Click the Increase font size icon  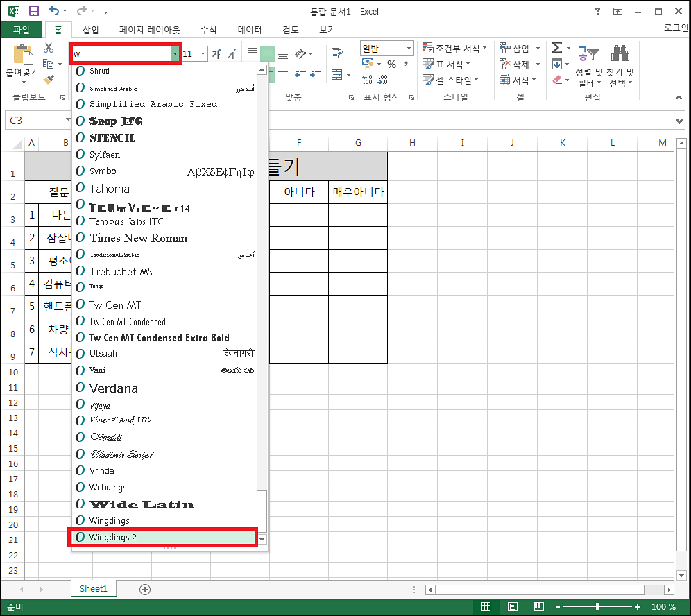click(216, 53)
